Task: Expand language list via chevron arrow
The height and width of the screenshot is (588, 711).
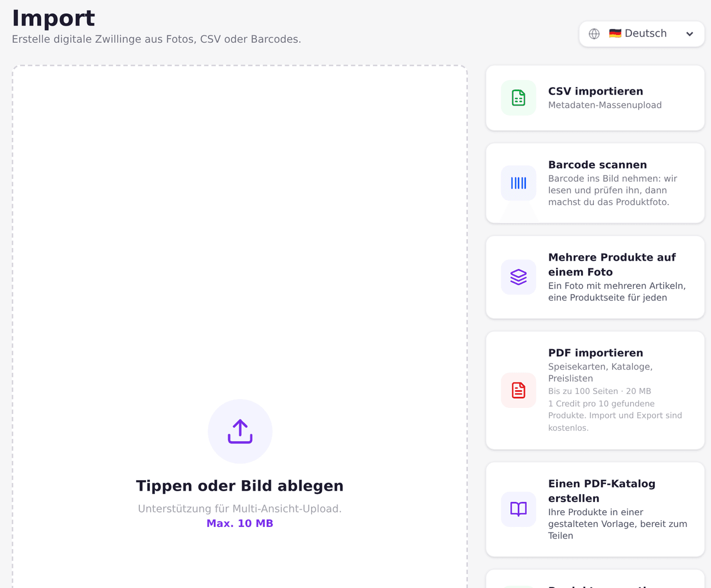Action: (x=689, y=34)
